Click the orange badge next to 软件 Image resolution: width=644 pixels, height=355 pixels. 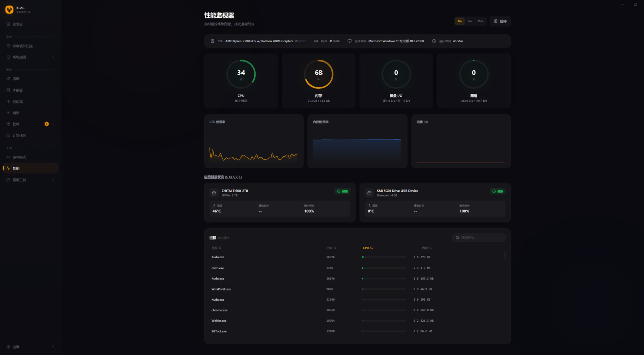[47, 124]
